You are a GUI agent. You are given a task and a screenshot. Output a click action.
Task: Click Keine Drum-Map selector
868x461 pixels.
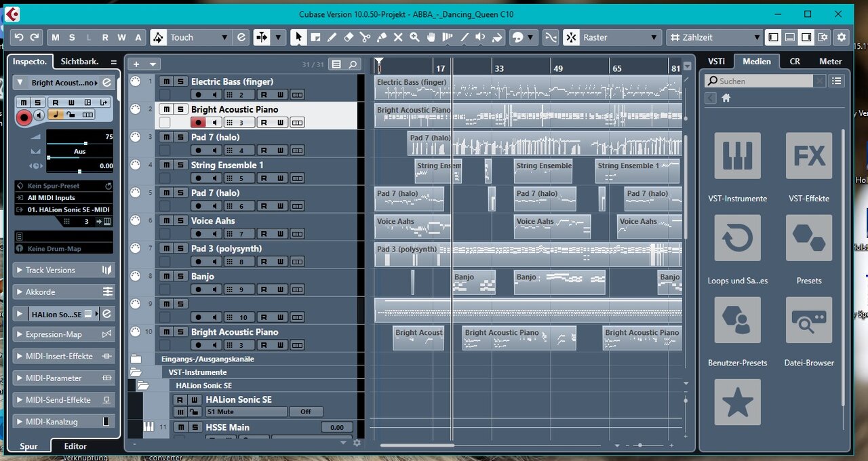[x=64, y=248]
